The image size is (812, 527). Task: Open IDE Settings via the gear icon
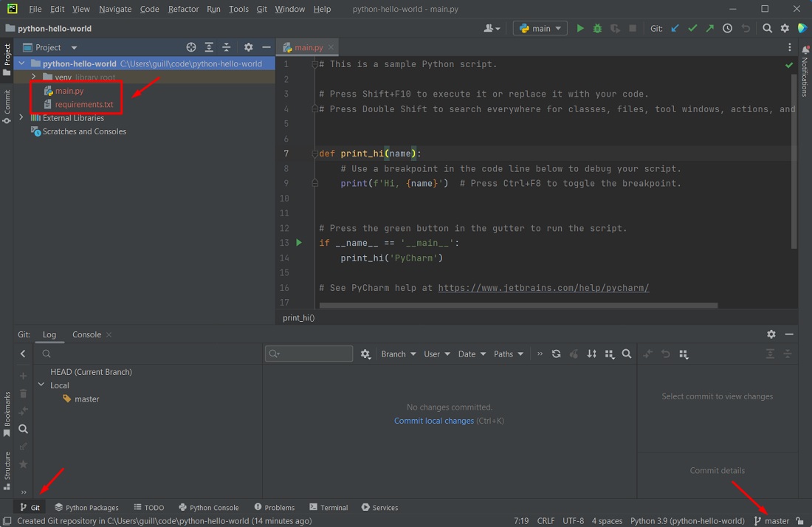784,27
